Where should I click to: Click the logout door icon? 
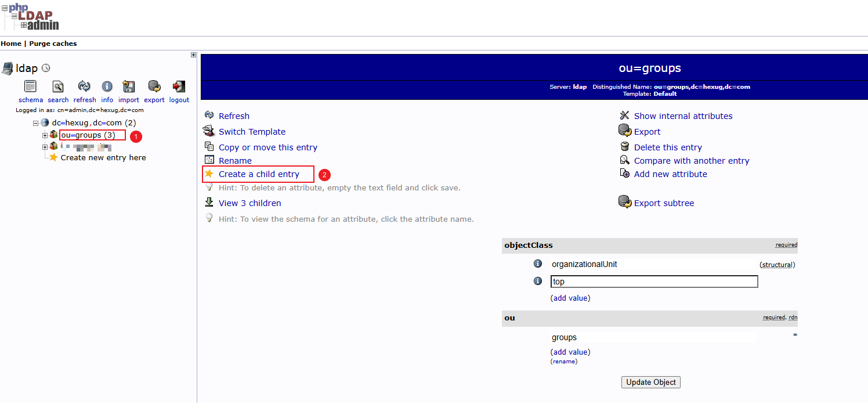179,86
